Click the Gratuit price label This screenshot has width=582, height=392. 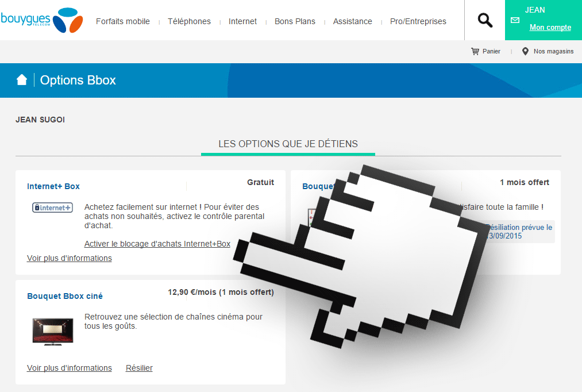coord(261,182)
